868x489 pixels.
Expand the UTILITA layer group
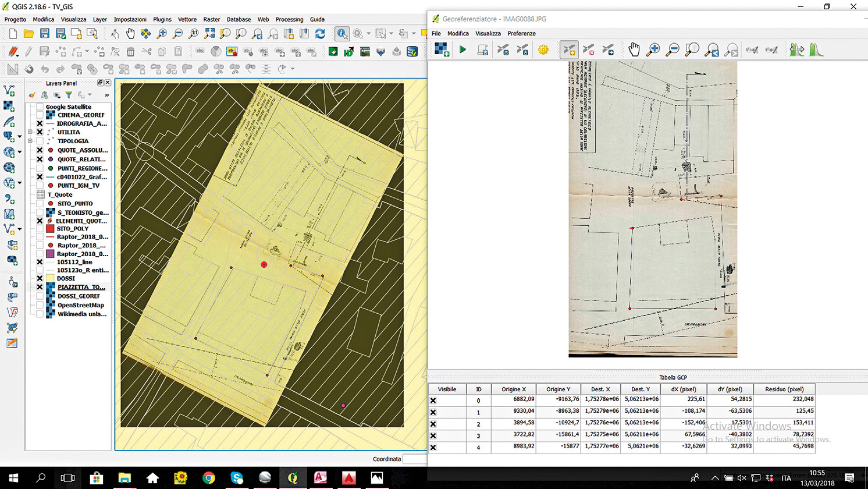(x=30, y=132)
